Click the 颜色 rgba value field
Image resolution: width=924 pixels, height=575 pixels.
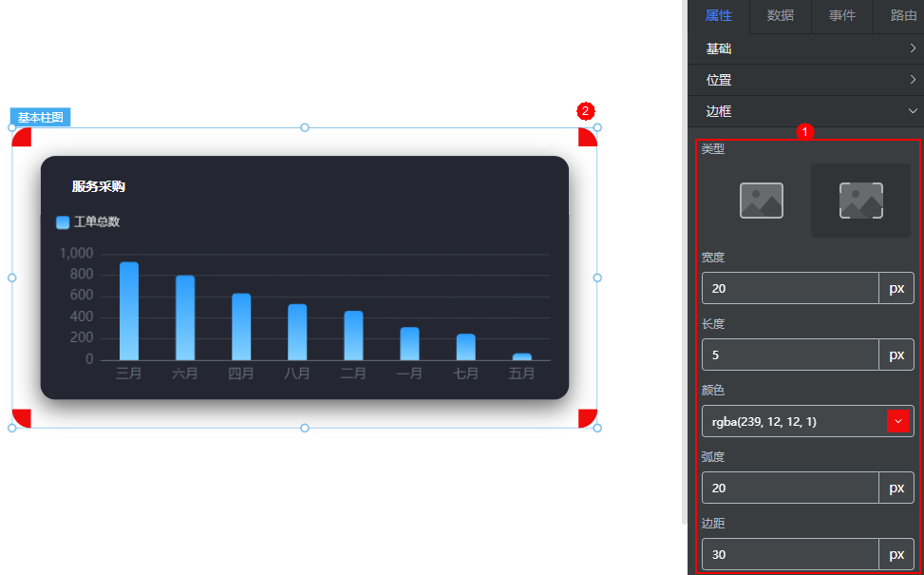click(x=794, y=421)
